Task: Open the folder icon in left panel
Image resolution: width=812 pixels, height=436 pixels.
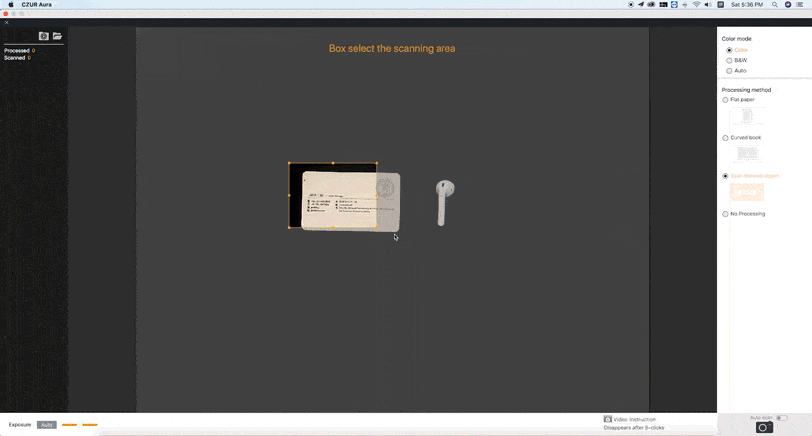Action: tap(57, 36)
